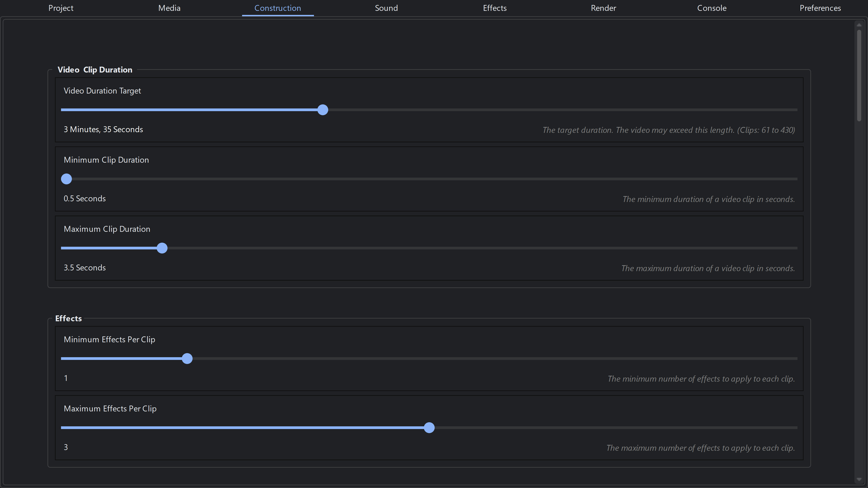Open the Preferences tab
Image resolution: width=868 pixels, height=488 pixels.
tap(820, 8)
